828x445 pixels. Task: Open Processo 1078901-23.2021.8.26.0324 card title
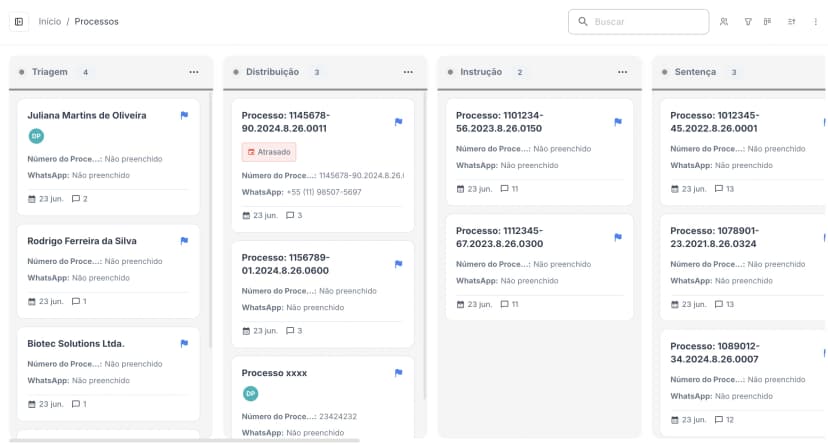point(714,237)
